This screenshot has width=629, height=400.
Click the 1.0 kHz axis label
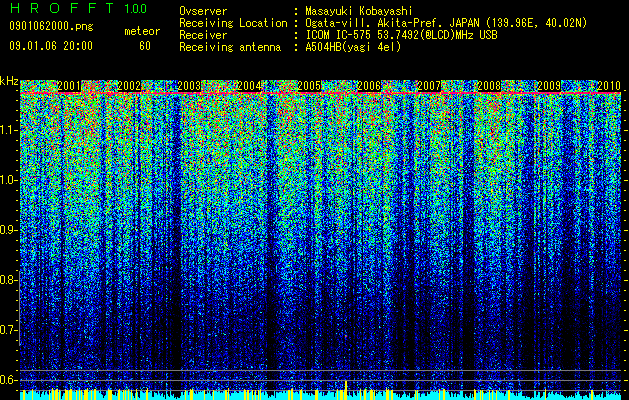click(9, 180)
